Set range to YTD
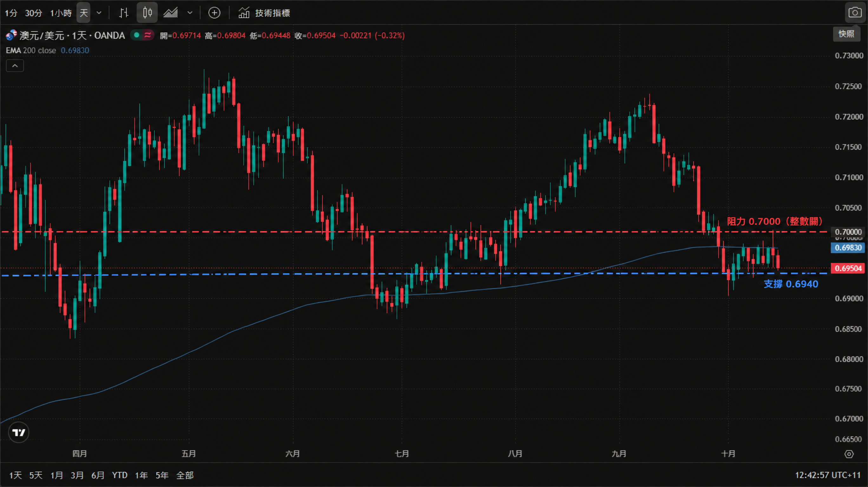 (x=120, y=476)
